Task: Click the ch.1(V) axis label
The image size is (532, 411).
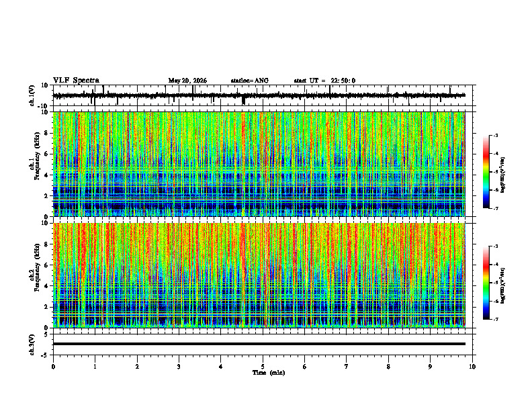Action: (x=32, y=95)
